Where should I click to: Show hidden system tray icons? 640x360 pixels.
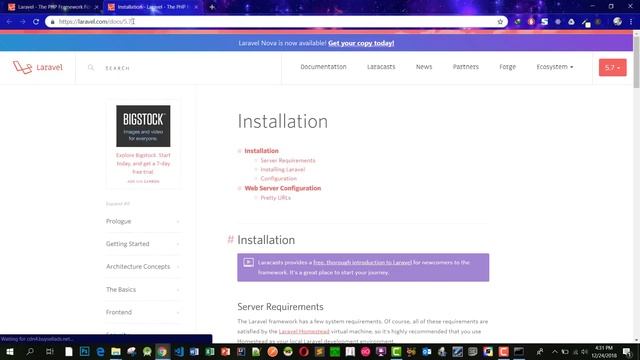555,351
